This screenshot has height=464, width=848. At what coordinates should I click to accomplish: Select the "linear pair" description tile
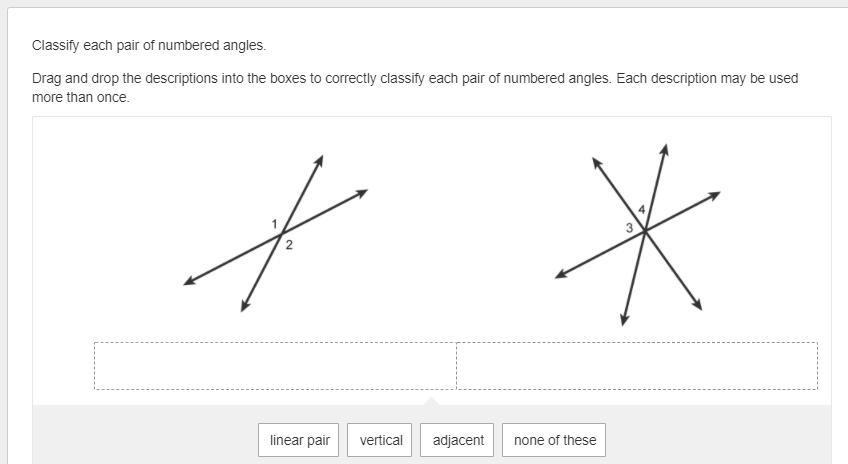[299, 440]
